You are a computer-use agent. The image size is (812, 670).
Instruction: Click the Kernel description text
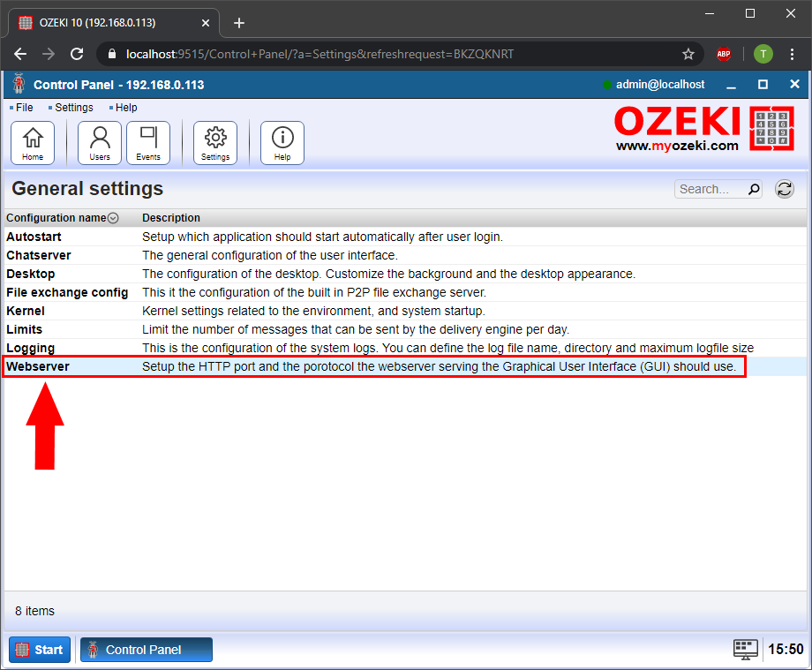314,312
